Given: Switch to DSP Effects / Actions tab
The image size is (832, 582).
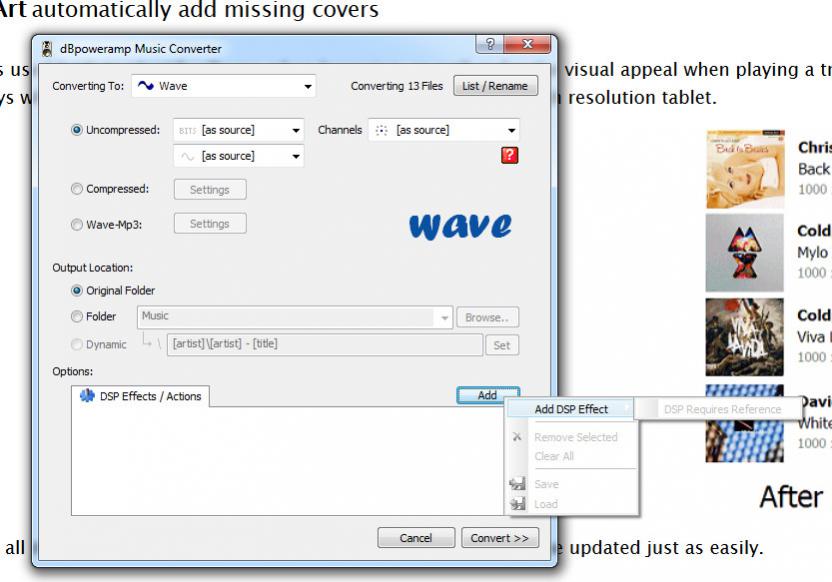Looking at the screenshot, I should [x=141, y=396].
